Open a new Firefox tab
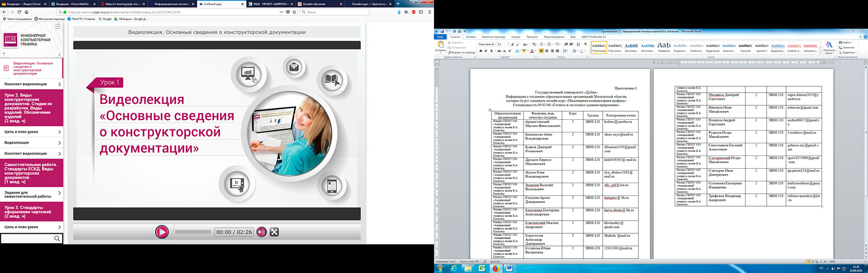The height and width of the screenshot is (273, 868). click(398, 4)
